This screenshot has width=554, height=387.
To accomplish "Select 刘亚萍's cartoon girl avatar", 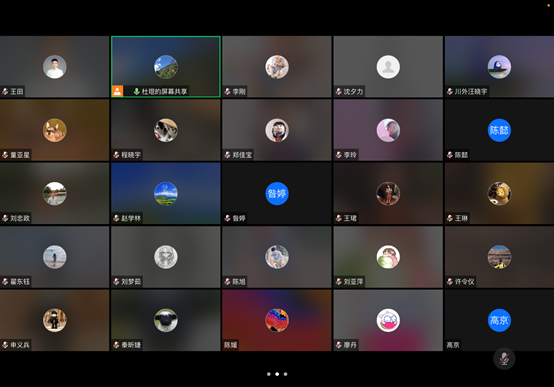I will point(388,257).
